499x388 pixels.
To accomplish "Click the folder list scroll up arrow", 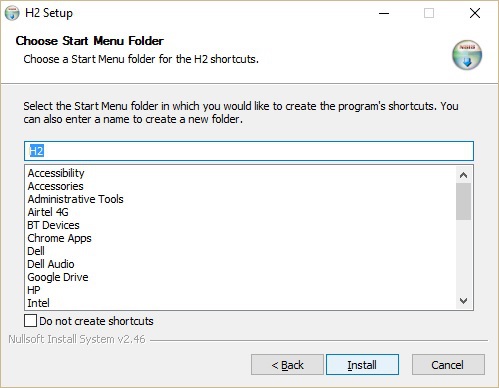I will pos(463,175).
